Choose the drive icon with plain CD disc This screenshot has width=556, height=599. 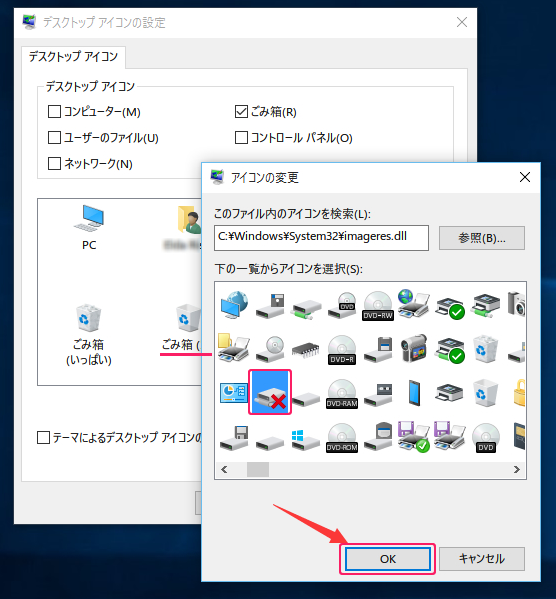tap(270, 349)
